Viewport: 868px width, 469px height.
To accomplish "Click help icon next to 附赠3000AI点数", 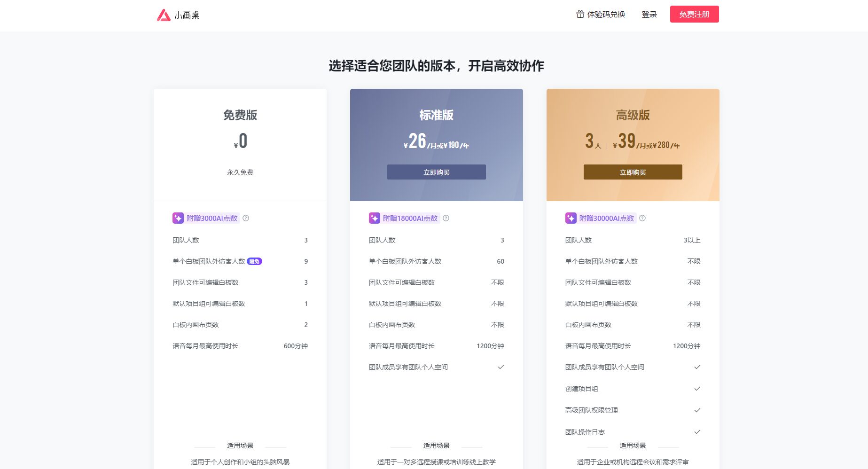I will (x=246, y=218).
